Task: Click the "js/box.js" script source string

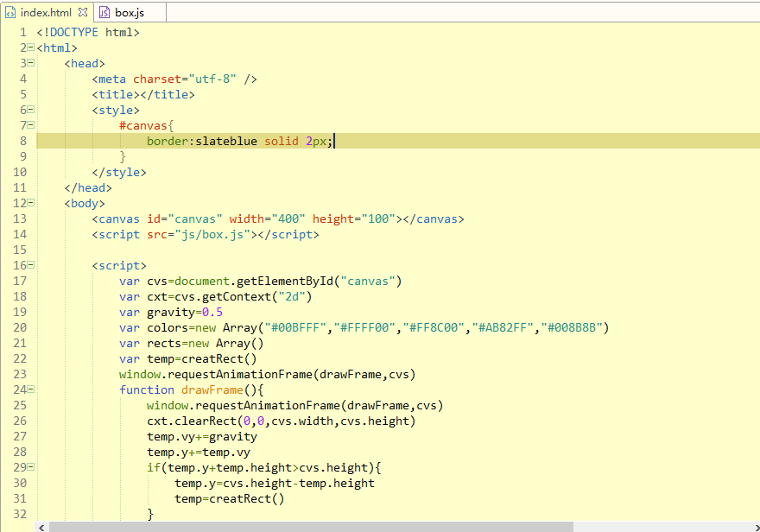Action: click(x=216, y=235)
